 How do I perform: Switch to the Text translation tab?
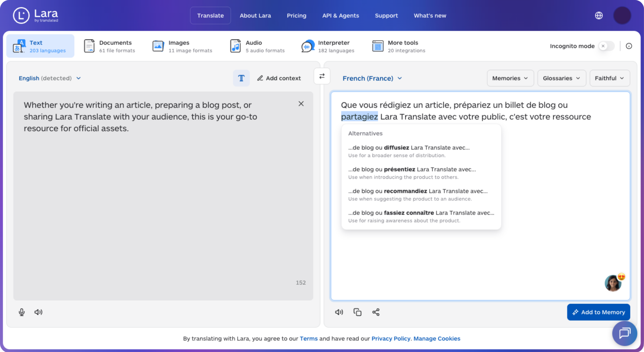pos(40,46)
